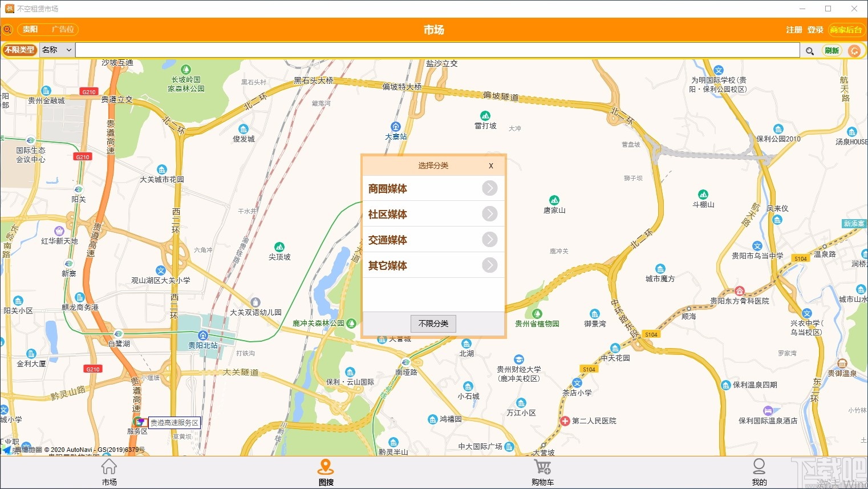
Task: Select the 社区媒体 category
Action: point(433,214)
